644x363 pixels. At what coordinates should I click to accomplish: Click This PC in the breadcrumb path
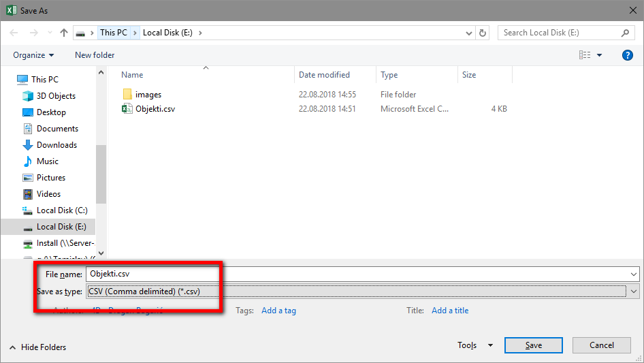coord(113,33)
